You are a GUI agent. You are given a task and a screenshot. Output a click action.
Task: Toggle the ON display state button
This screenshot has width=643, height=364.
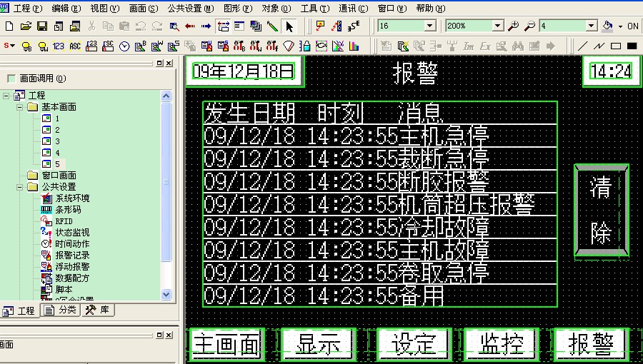click(632, 26)
